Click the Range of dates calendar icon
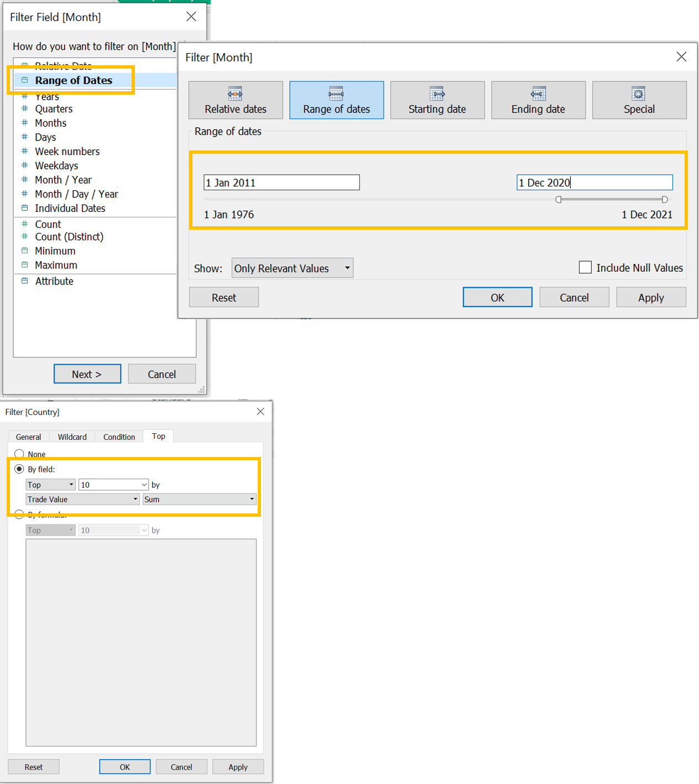699x784 pixels. coord(336,93)
